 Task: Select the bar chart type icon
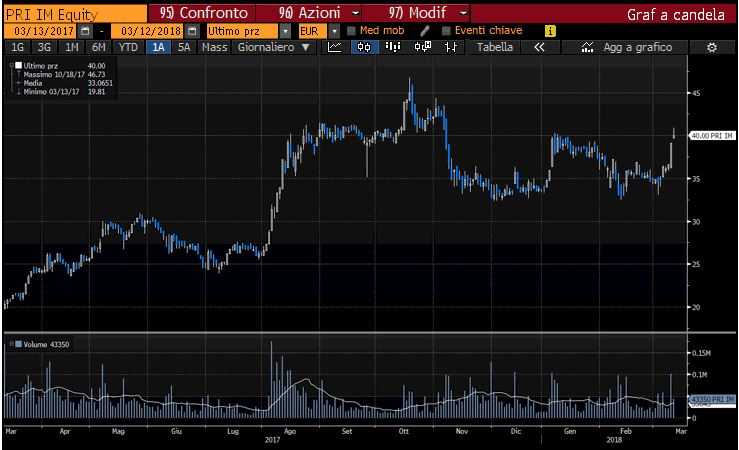pyautogui.click(x=393, y=47)
